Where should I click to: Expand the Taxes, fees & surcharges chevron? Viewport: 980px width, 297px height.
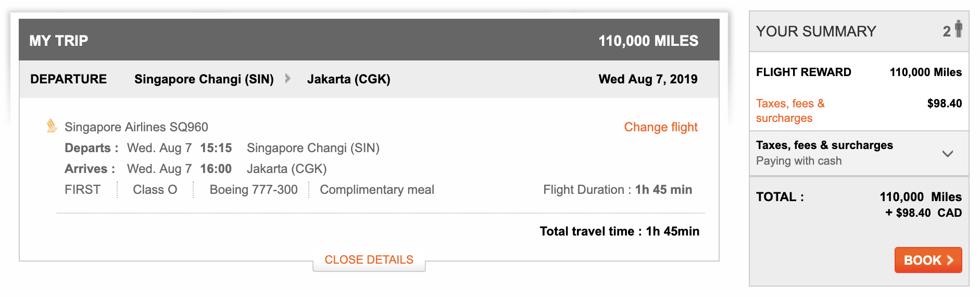click(x=948, y=154)
